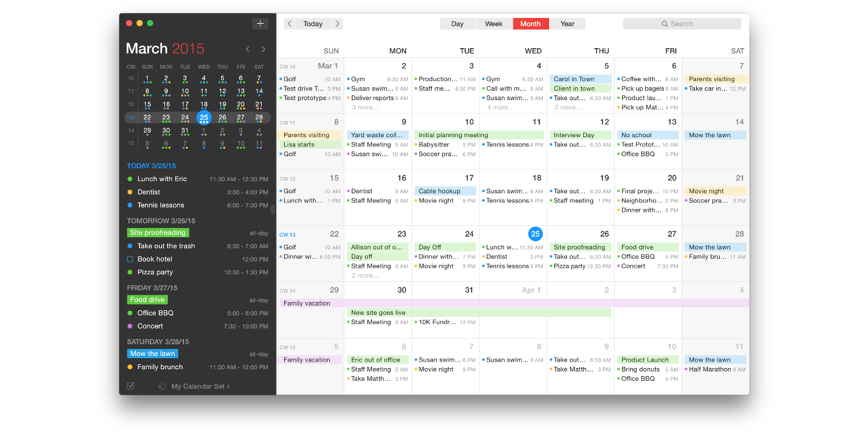Click the reminders checkmark icon at sidebar bottom
868x434 pixels.
click(x=131, y=386)
